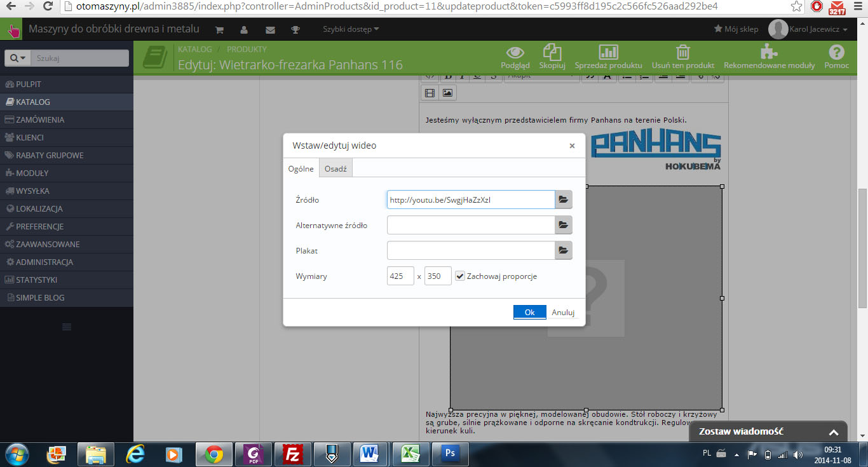Click Usuń ten produkt trash icon
Viewport: 868px width, 467px height.
(683, 57)
